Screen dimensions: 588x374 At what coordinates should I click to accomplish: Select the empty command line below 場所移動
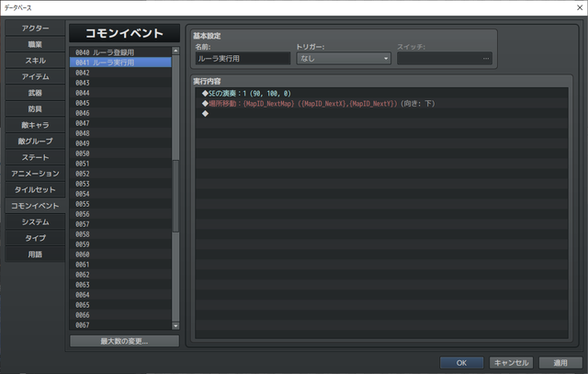[382, 114]
